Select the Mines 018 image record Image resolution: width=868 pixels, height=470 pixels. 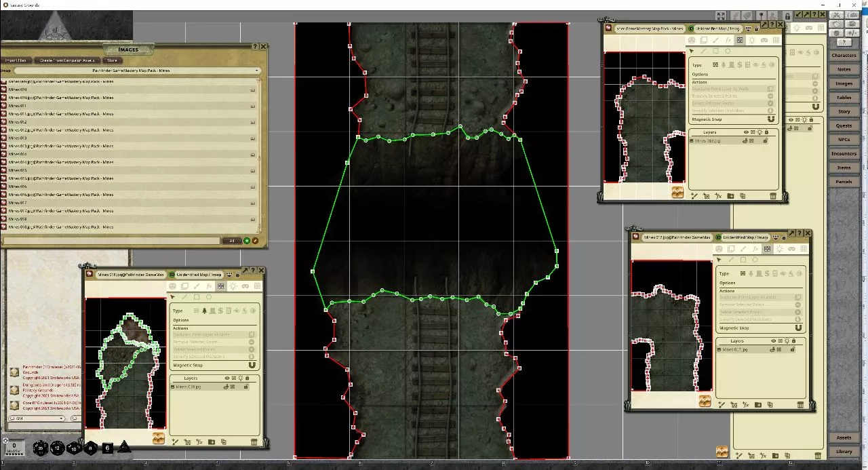pyautogui.click(x=129, y=219)
